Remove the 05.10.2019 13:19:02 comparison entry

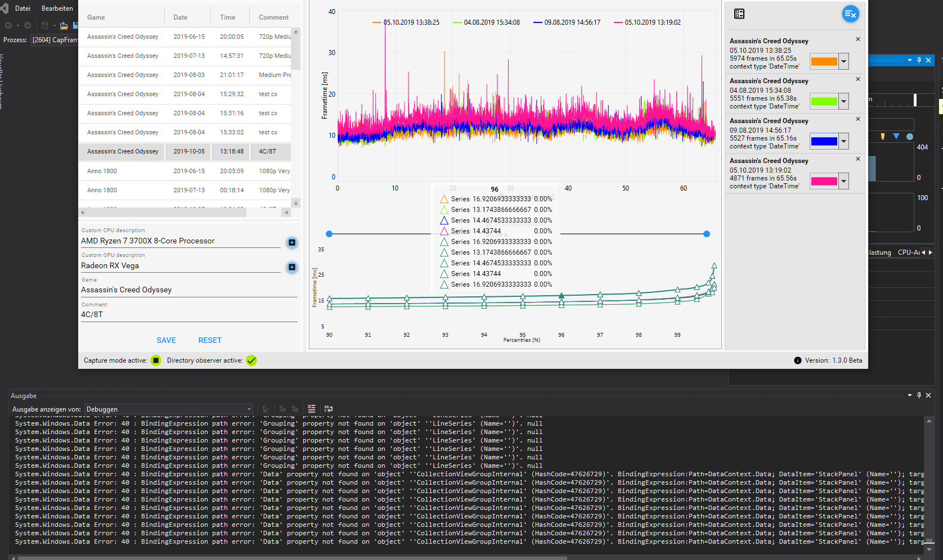pos(858,159)
